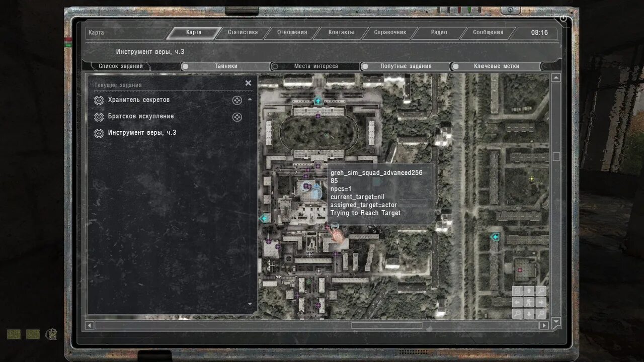The height and width of the screenshot is (362, 644).
Task: Select the task 'Братское искупление'
Action: 141,117
